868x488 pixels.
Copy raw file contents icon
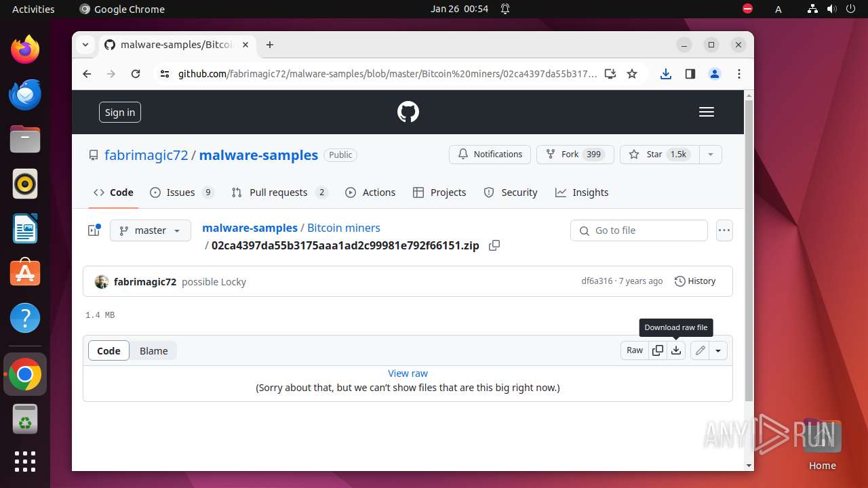[x=658, y=350]
